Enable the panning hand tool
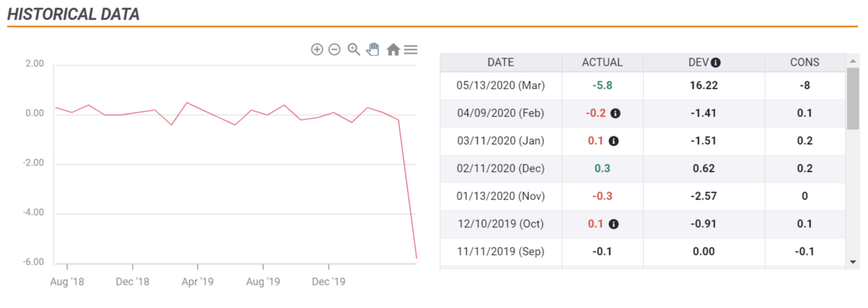Image resolution: width=868 pixels, height=308 pixels. [373, 49]
